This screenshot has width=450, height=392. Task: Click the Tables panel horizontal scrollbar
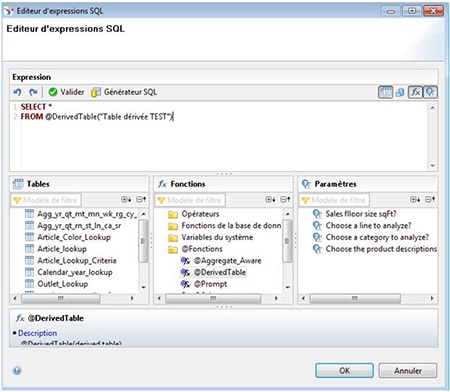pyautogui.click(x=60, y=298)
